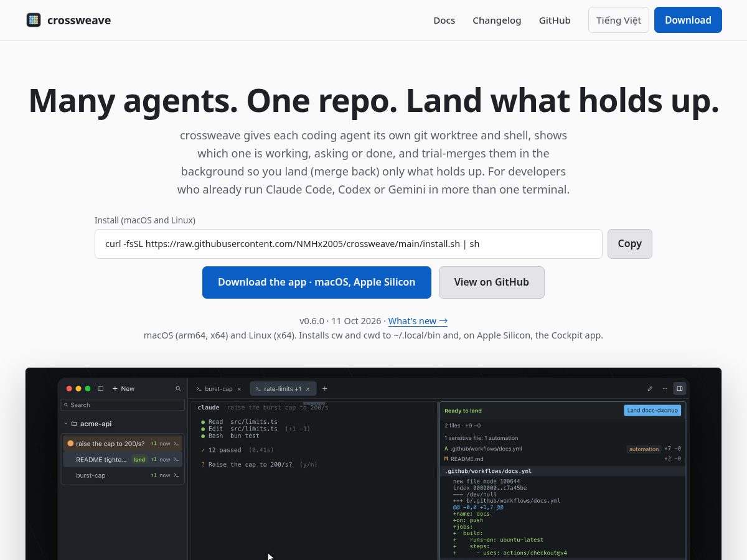The width and height of the screenshot is (747, 560).
Task: Select the curl install command field
Action: pos(349,244)
